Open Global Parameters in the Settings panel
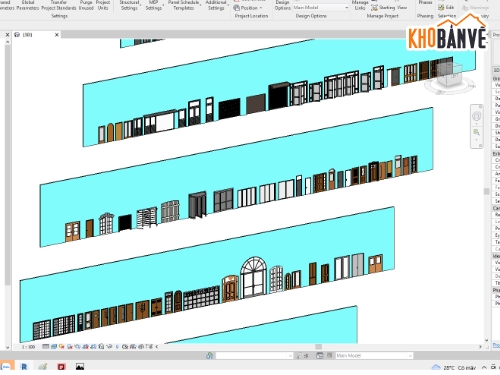The width and height of the screenshot is (500, 375). click(x=28, y=5)
